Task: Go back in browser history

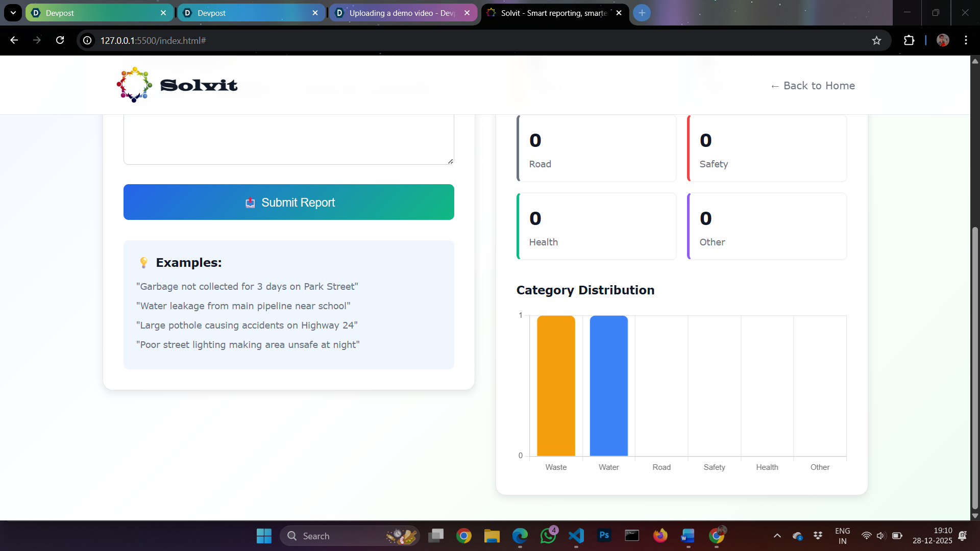Action: 14,40
